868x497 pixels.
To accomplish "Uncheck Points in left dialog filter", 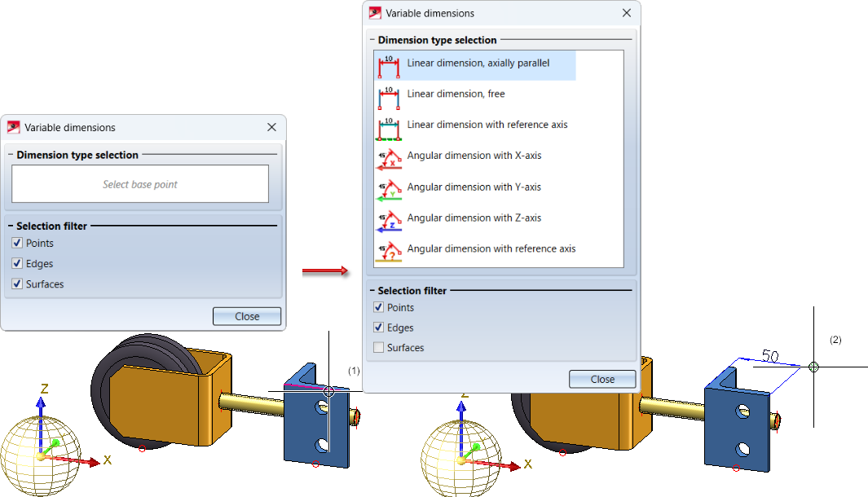I will click(17, 243).
